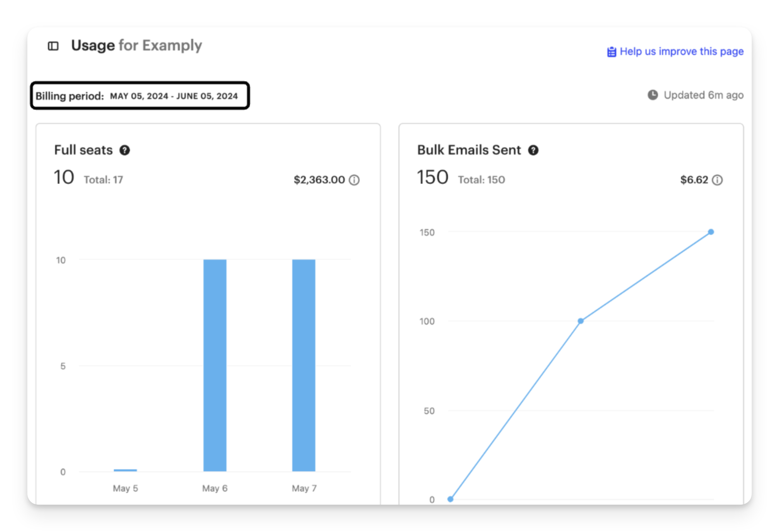Image resolution: width=779 pixels, height=532 pixels.
Task: Click the May 6 axis label
Action: [215, 488]
